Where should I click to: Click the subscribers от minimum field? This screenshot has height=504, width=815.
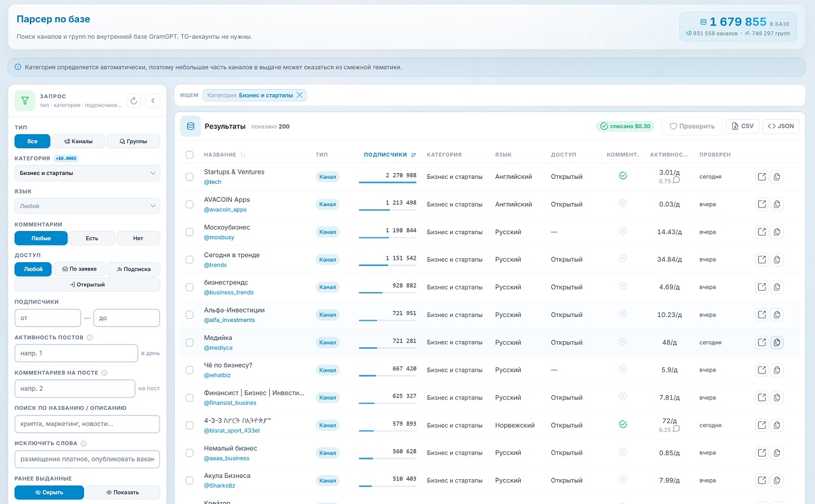click(x=48, y=318)
